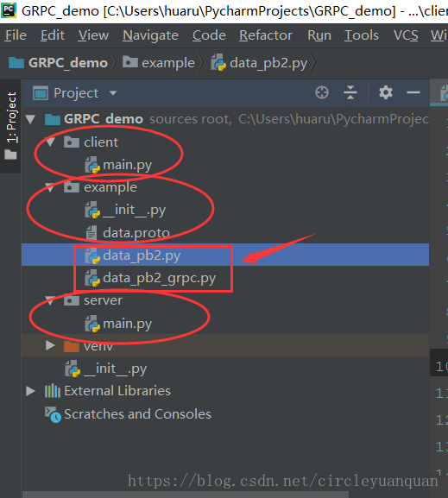Collapse the client folder
Image resolution: width=448 pixels, height=498 pixels.
pyautogui.click(x=50, y=142)
